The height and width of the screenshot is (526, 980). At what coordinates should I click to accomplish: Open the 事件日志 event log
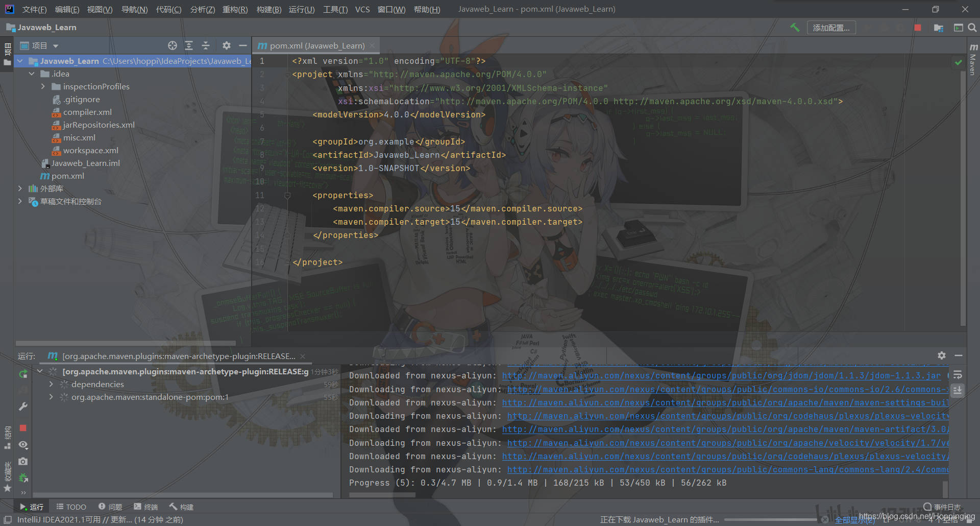(x=942, y=507)
